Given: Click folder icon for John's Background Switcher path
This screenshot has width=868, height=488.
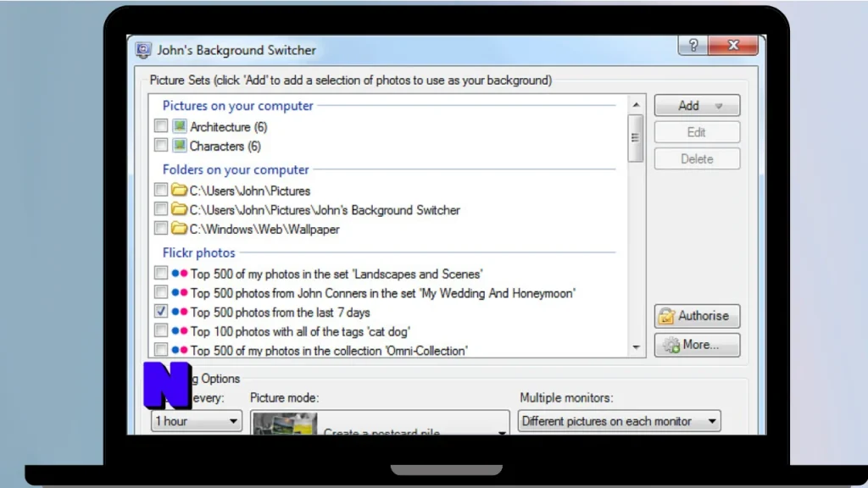Looking at the screenshot, I should [x=179, y=209].
